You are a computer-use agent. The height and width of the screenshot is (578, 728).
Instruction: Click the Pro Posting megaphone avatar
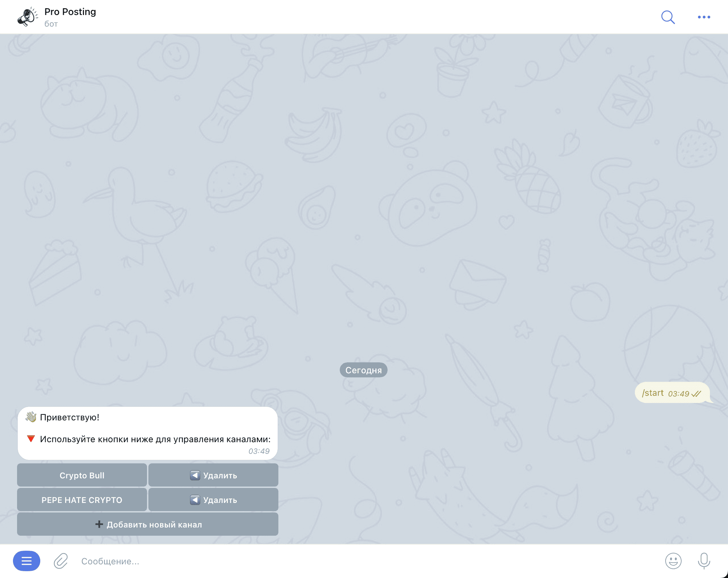coord(28,17)
